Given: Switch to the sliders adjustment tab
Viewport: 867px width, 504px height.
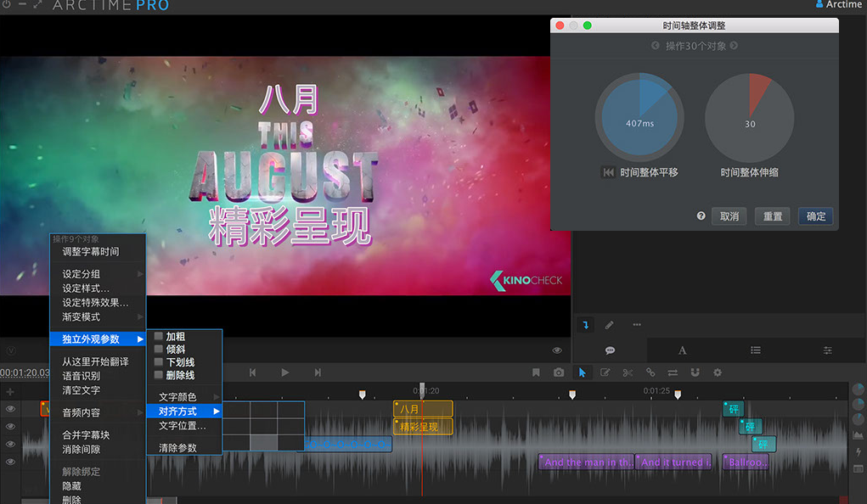Looking at the screenshot, I should coord(828,350).
